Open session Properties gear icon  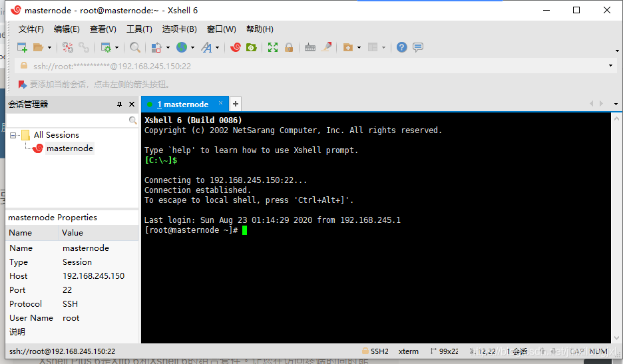click(x=106, y=47)
